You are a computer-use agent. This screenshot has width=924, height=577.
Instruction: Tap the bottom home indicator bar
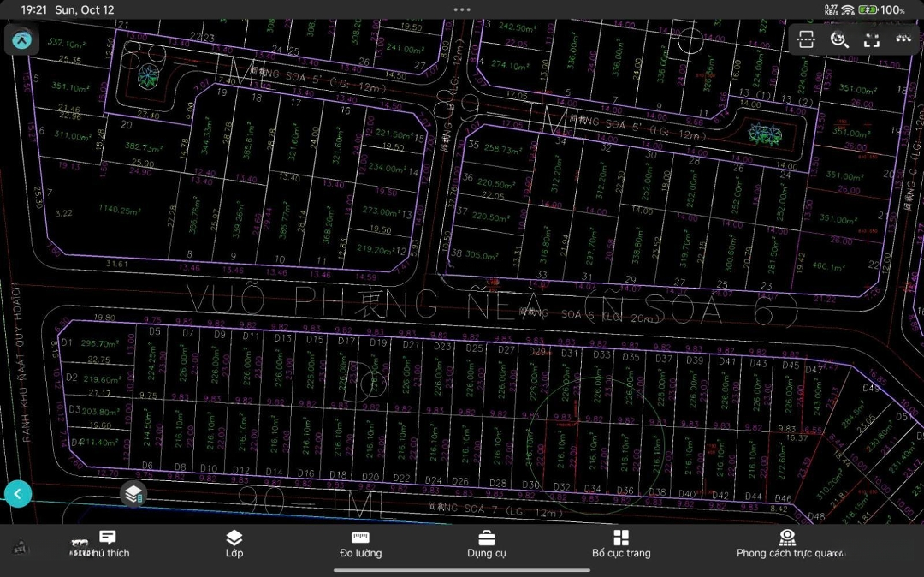462,570
